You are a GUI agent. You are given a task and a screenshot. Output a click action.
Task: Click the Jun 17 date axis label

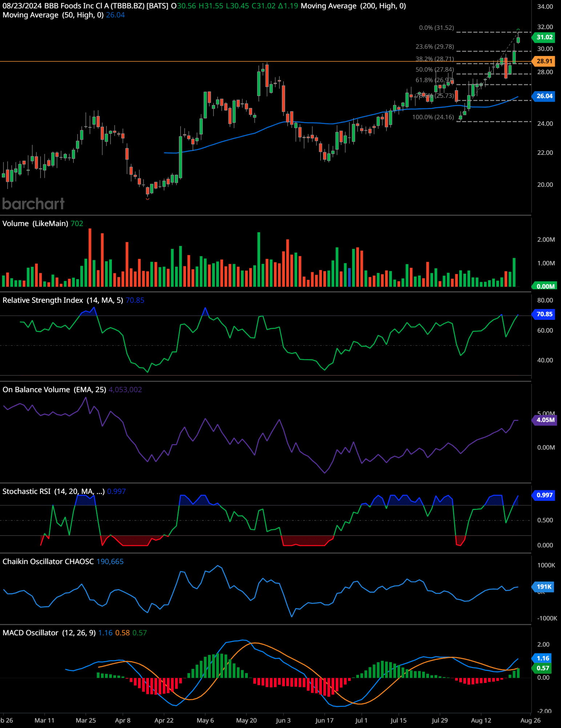324,720
